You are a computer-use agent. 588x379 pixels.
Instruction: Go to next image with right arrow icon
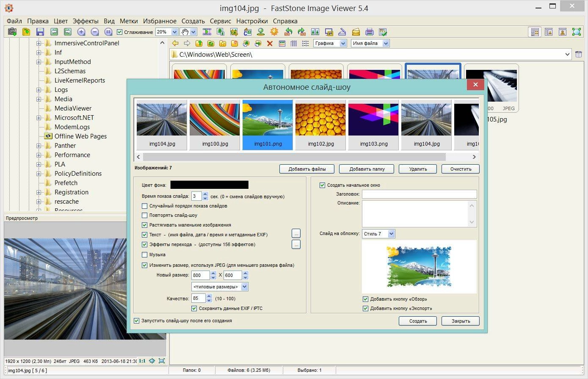(67, 32)
